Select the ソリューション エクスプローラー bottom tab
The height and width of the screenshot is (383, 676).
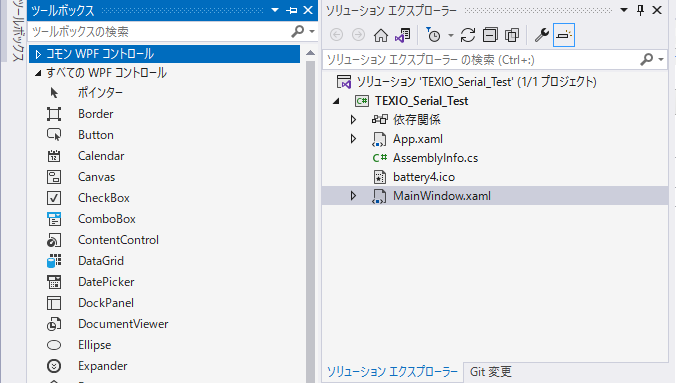392,371
